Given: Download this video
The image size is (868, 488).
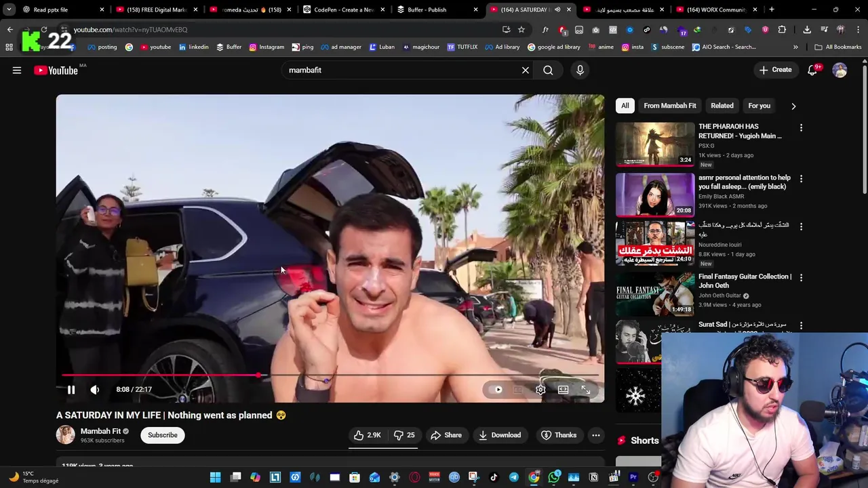Looking at the screenshot, I should click(500, 435).
